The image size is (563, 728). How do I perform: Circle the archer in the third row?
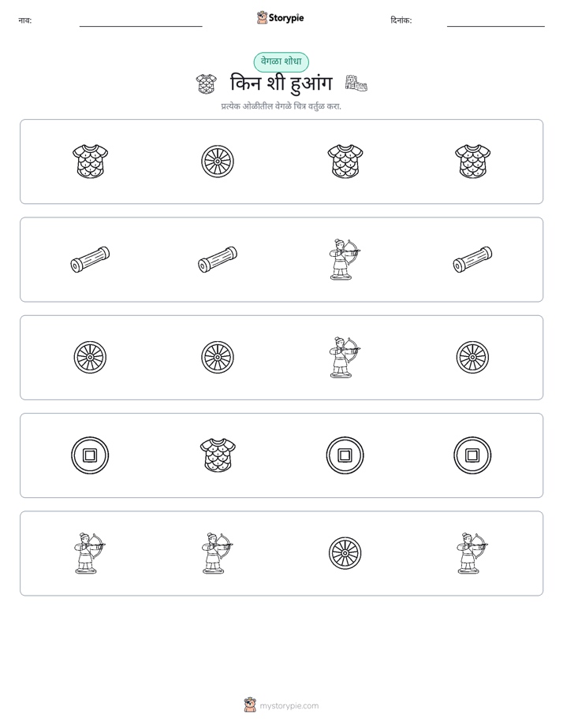pos(345,358)
